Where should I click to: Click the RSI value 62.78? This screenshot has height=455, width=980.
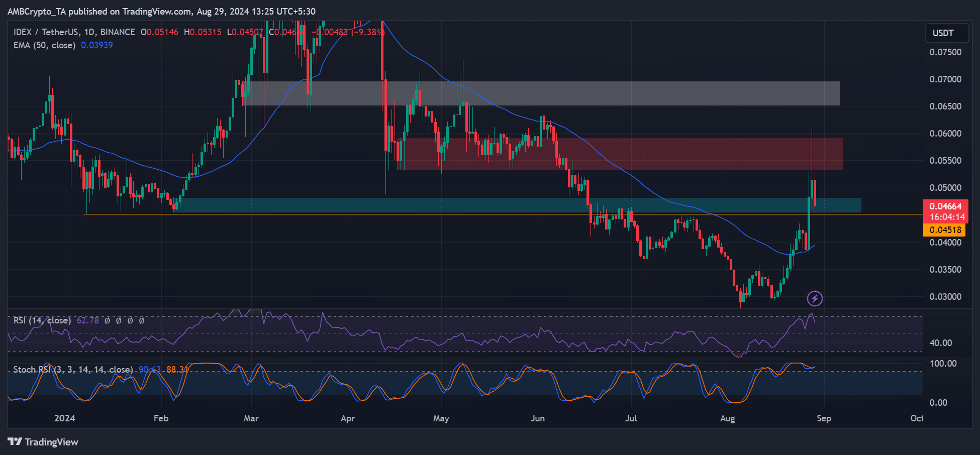[x=87, y=320]
